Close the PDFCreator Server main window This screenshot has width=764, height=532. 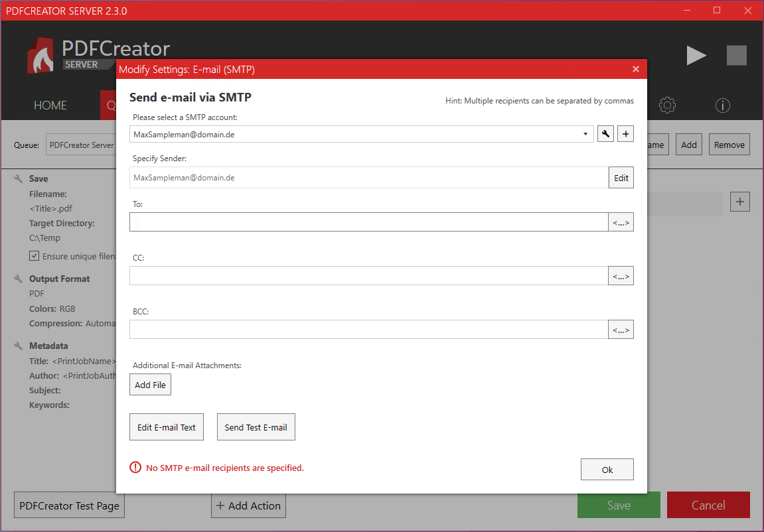pyautogui.click(x=748, y=10)
